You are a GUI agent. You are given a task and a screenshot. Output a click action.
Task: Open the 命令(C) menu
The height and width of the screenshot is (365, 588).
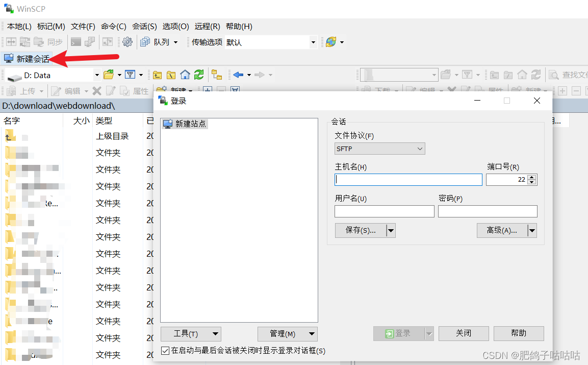(114, 26)
